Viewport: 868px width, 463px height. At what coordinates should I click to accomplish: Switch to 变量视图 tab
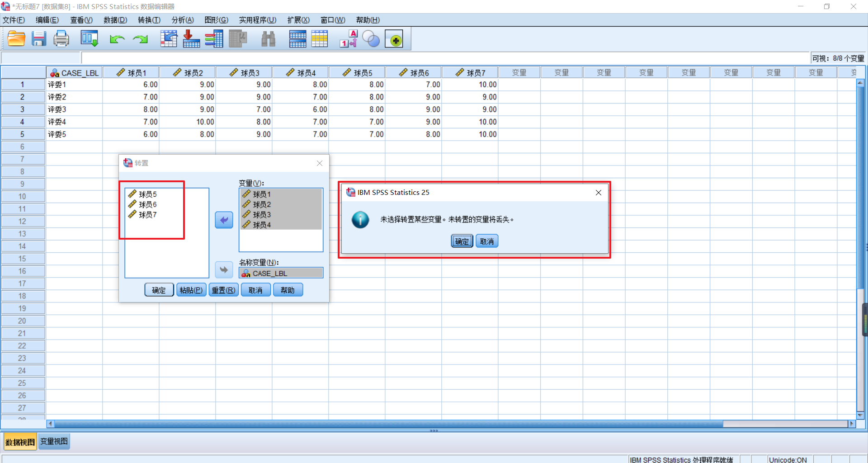coord(54,442)
